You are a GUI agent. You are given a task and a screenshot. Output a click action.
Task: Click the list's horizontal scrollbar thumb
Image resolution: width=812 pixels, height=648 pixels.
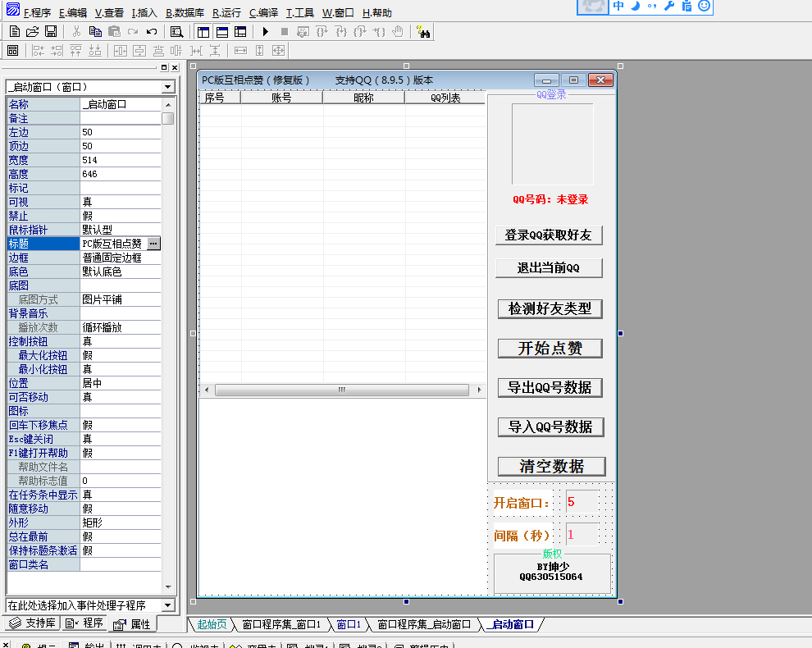coord(341,390)
